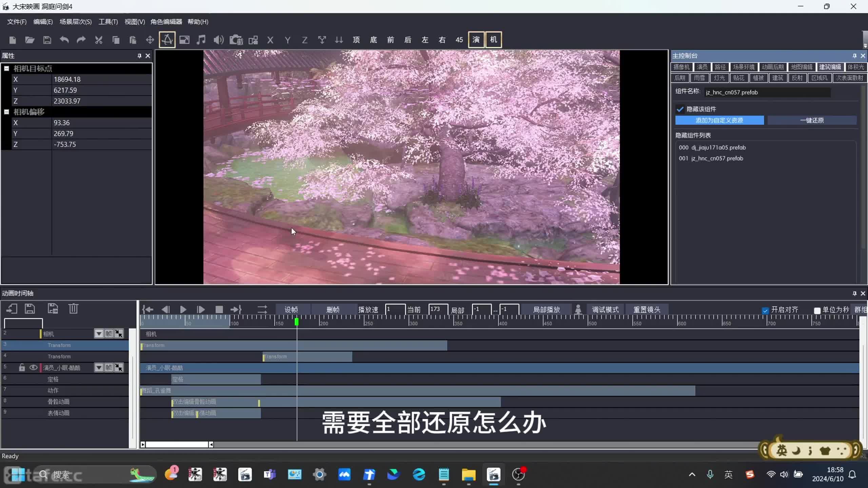
Task: Click the collapse arrows icon on 演员_小眠-酷酷 track
Action: (119, 368)
